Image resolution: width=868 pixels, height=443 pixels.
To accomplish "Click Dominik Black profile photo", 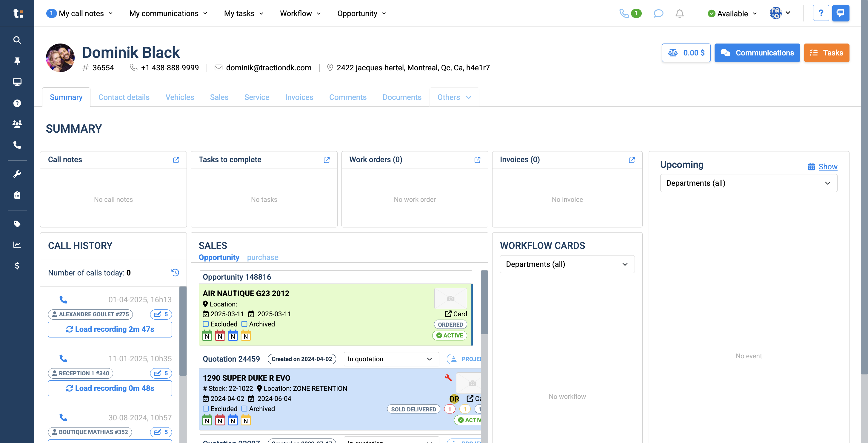I will (60, 58).
